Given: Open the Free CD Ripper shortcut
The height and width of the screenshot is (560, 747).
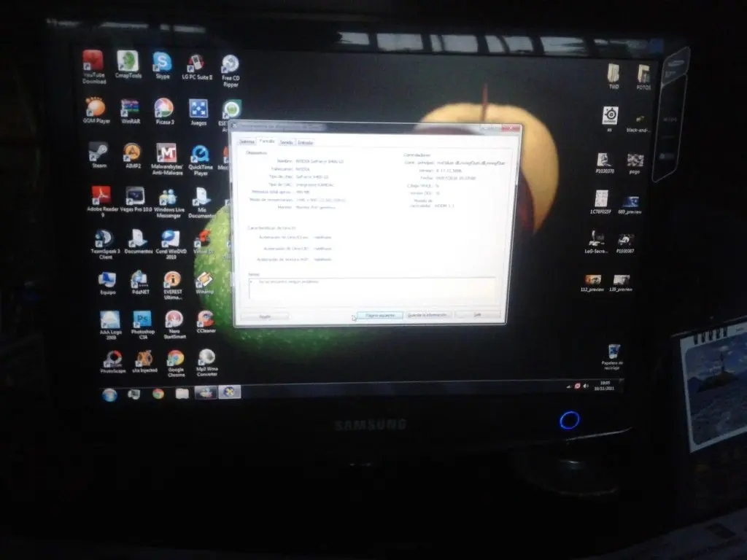Looking at the screenshot, I should tap(231, 71).
